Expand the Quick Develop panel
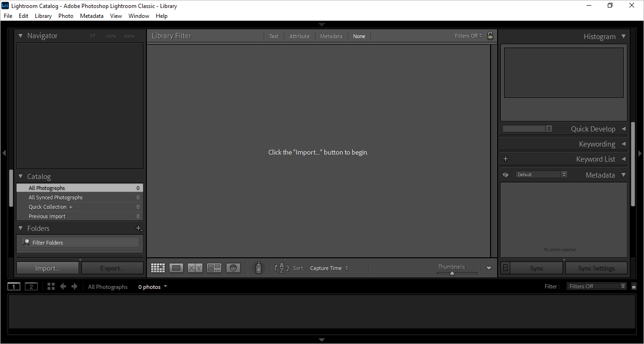 [623, 129]
